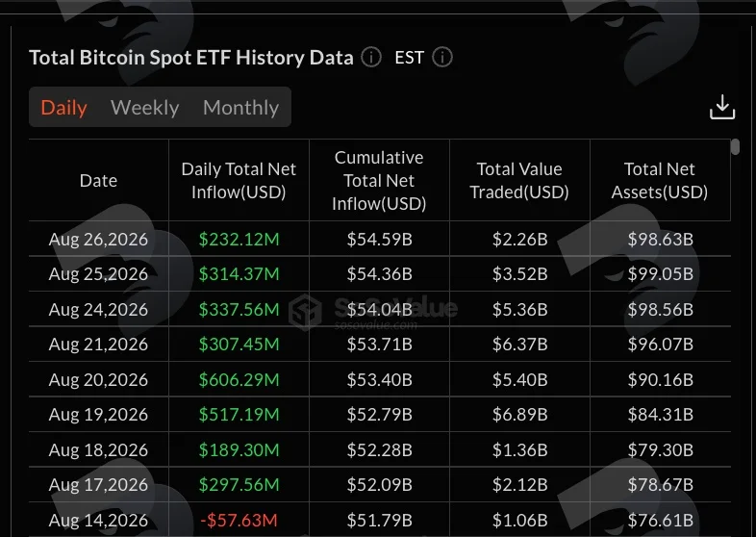Select the Aug 19,2026 date cell

tap(98, 415)
